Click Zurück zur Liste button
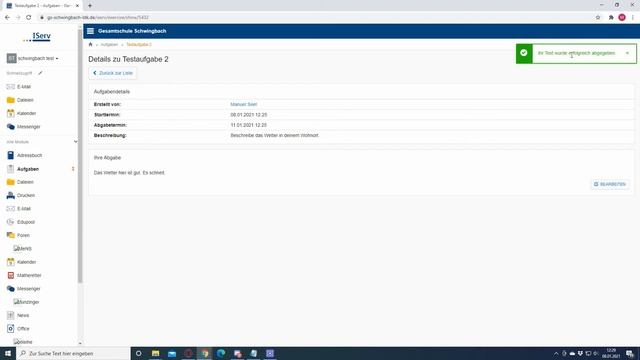 pos(113,73)
